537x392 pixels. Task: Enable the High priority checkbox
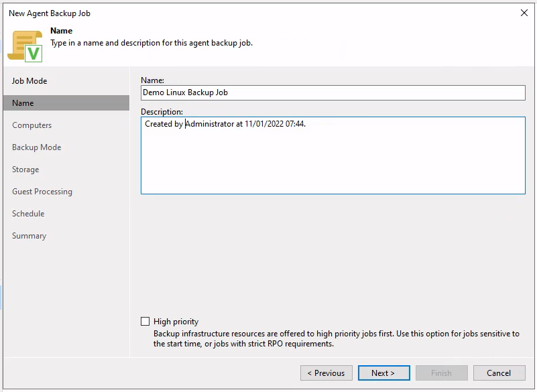[x=145, y=322]
